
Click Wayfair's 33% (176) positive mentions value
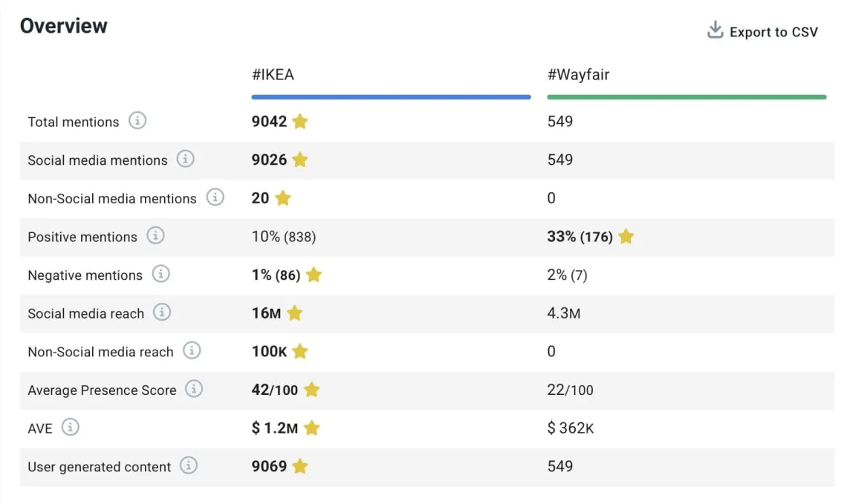tap(580, 237)
